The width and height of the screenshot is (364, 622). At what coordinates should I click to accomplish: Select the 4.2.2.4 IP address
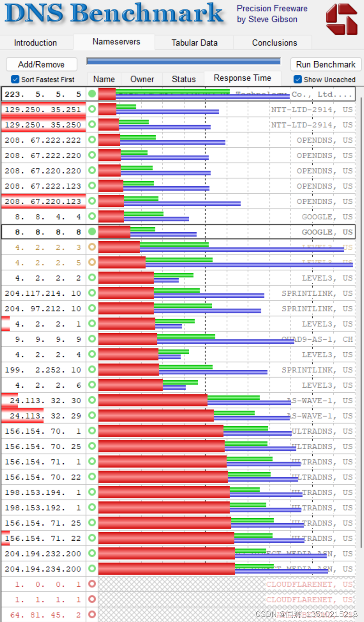[48, 354]
